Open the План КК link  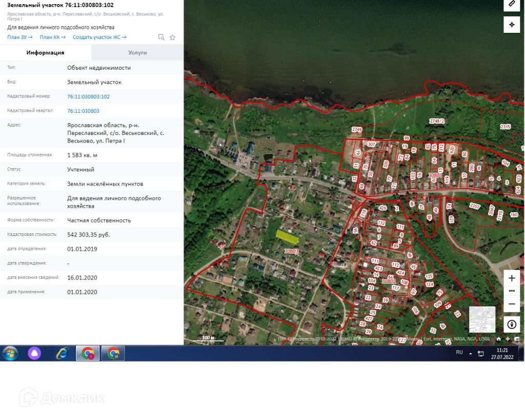(x=52, y=37)
